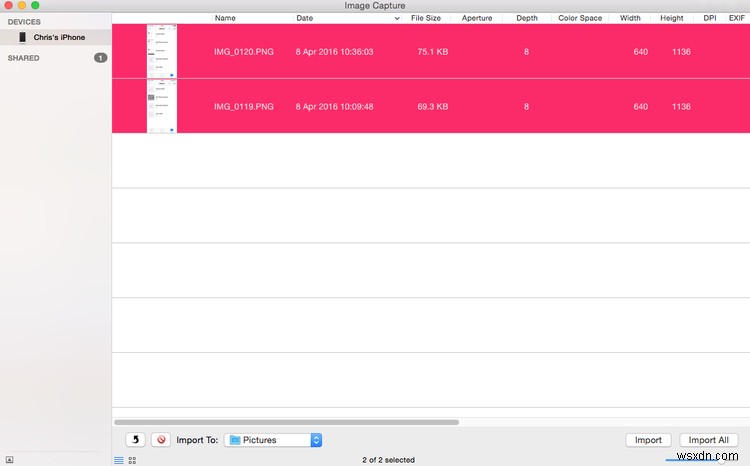Click the red delete button

[x=160, y=440]
